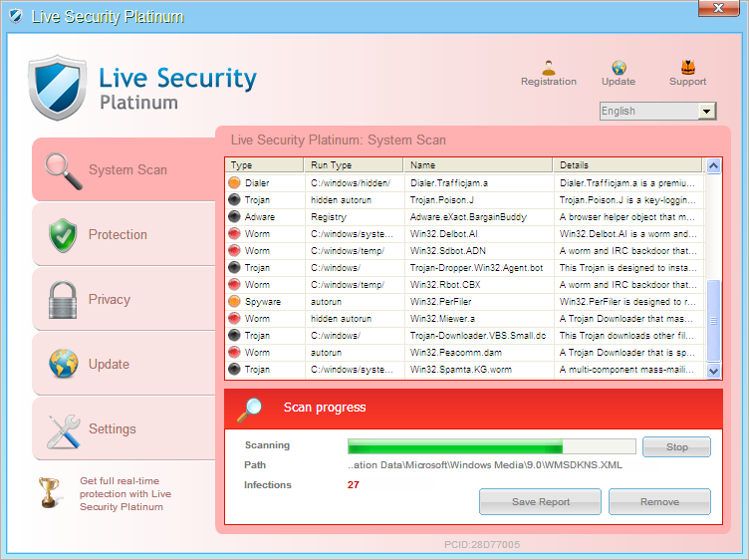
Task: Click the red icon for Win32.Sdbot.ADN row
Action: coord(234,250)
